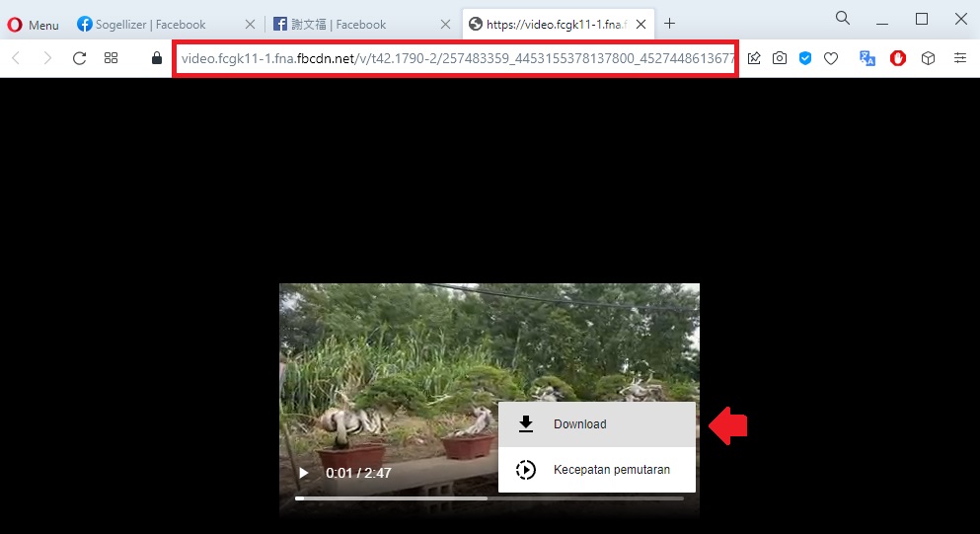The width and height of the screenshot is (980, 534).
Task: Maximize the Opera window
Action: (x=921, y=19)
